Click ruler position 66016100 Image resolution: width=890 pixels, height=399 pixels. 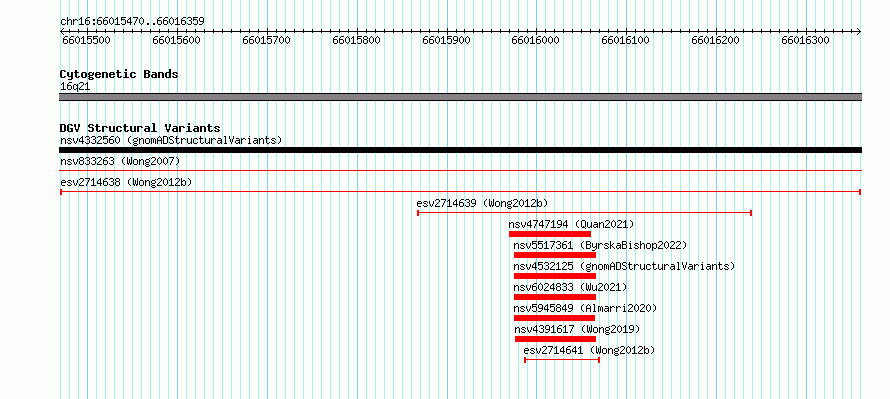coord(625,40)
